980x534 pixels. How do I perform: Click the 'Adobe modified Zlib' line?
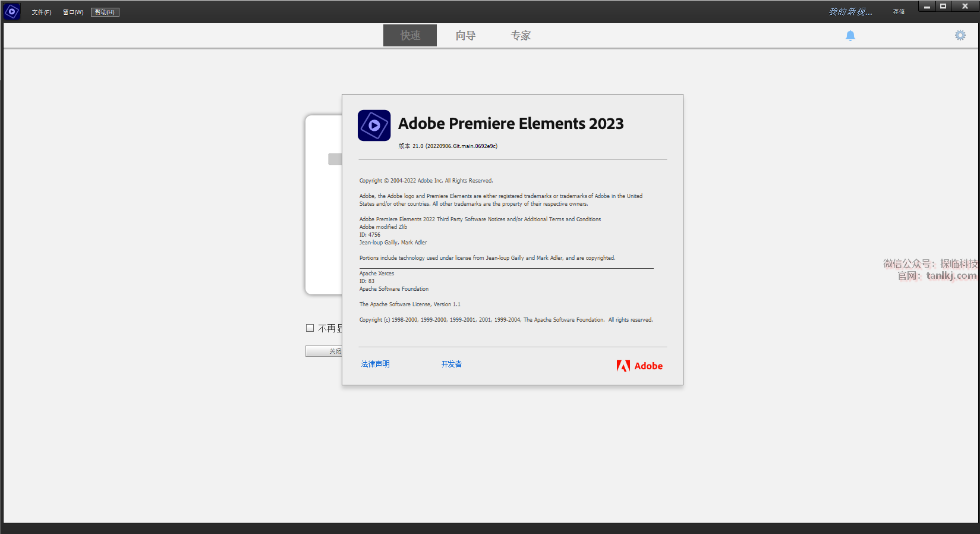[383, 227]
